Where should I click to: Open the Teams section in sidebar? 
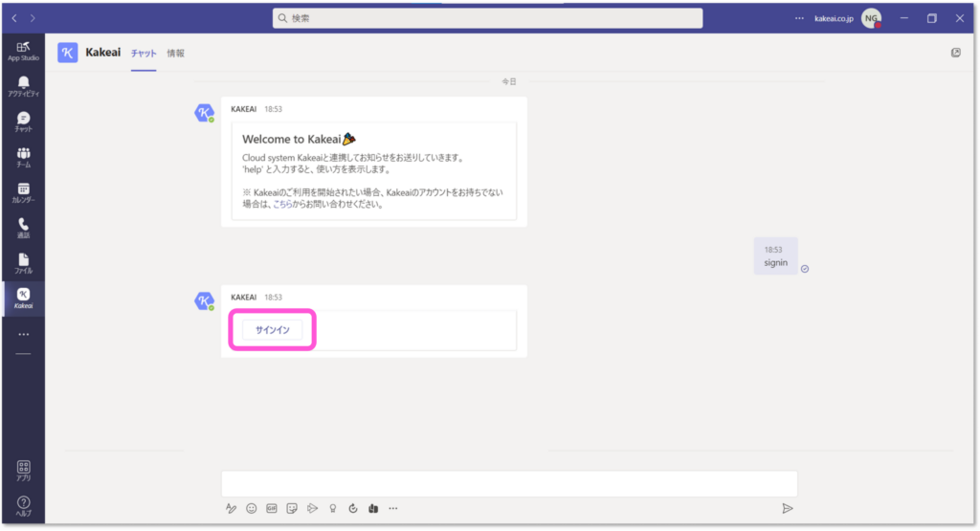point(23,158)
